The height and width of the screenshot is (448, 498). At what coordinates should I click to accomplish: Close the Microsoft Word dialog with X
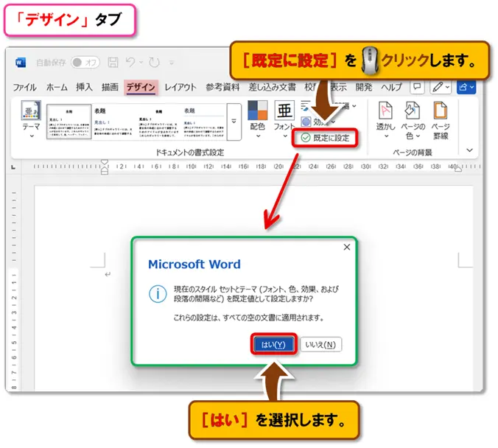click(347, 247)
